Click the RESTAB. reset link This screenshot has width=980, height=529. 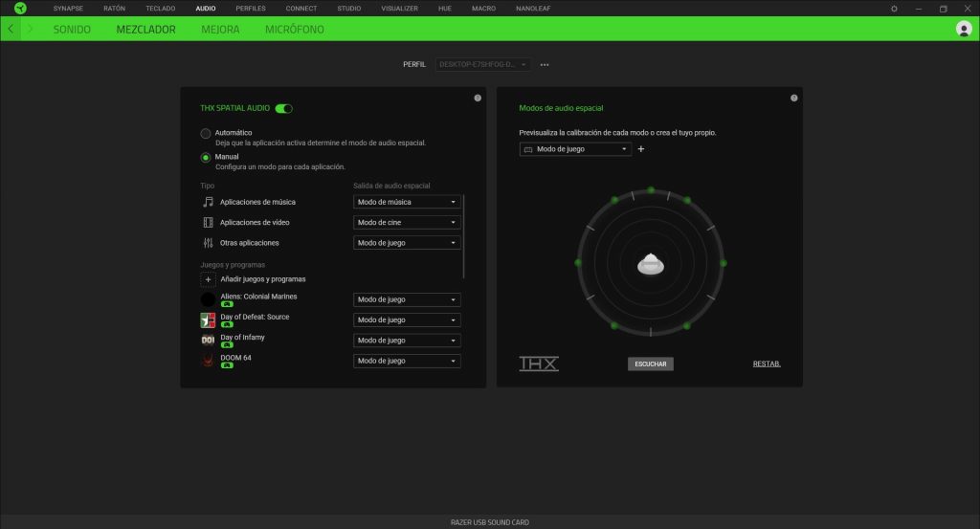coord(767,364)
